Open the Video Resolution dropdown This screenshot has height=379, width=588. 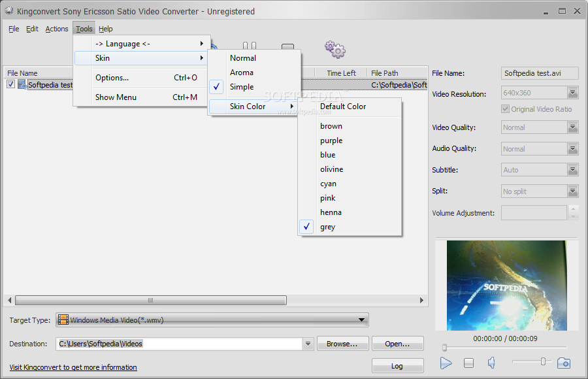(572, 92)
